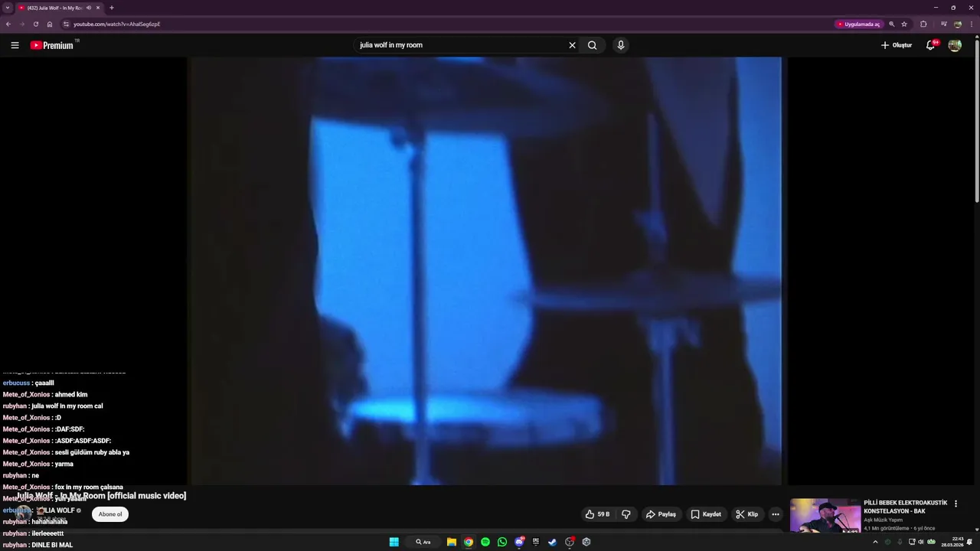Open Discord from taskbar
This screenshot has height=551, width=980.
[x=519, y=542]
